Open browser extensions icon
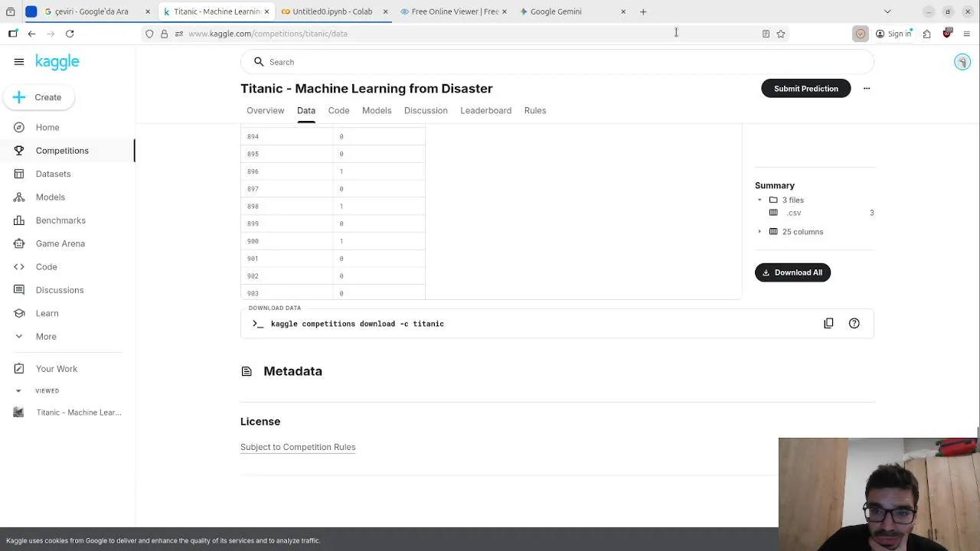980x551 pixels. (926, 34)
